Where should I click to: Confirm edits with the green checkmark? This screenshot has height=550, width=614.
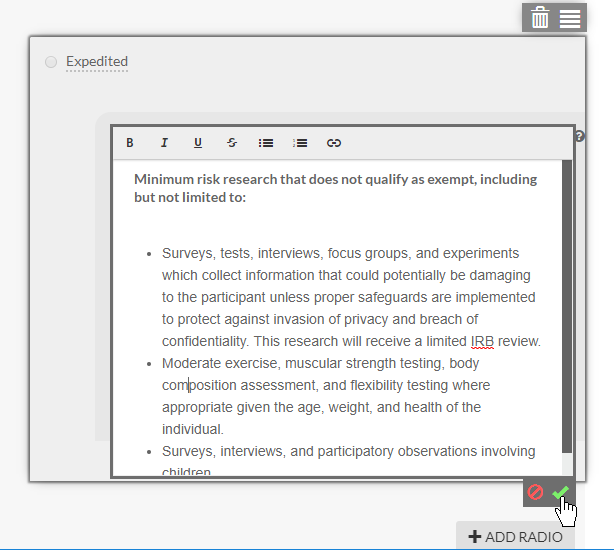(x=560, y=493)
